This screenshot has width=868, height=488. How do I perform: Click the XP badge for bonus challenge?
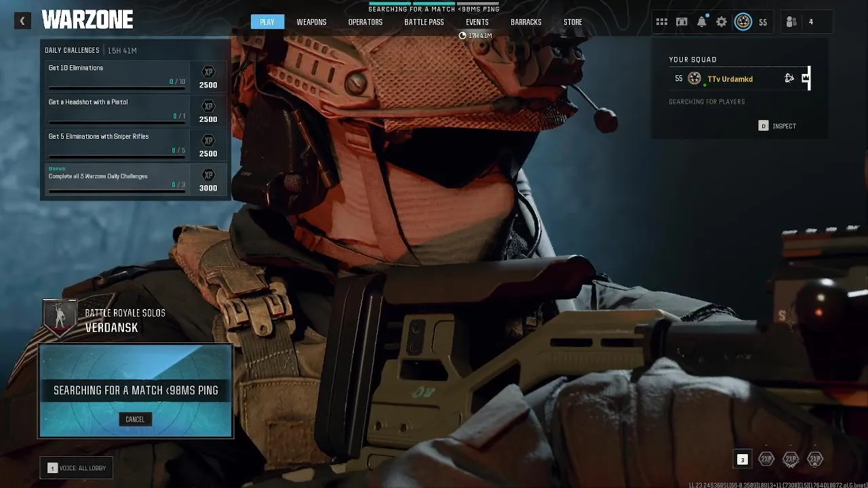(x=208, y=175)
